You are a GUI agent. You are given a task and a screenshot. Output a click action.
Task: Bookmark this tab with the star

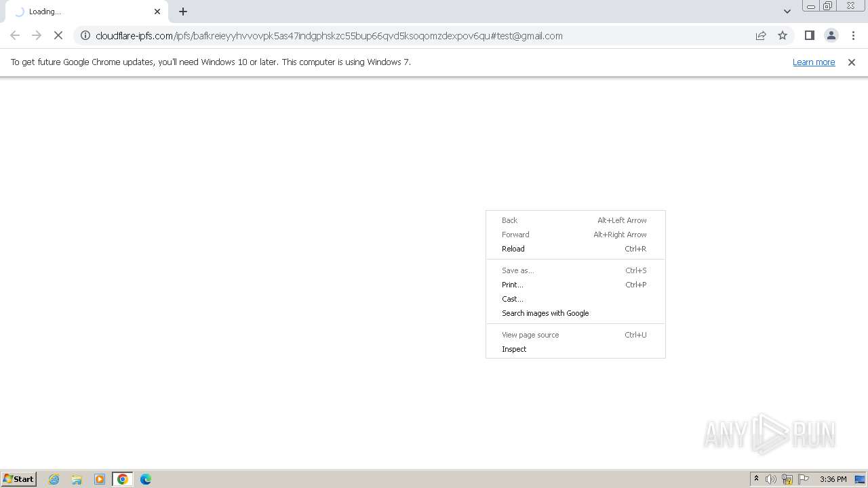click(783, 35)
